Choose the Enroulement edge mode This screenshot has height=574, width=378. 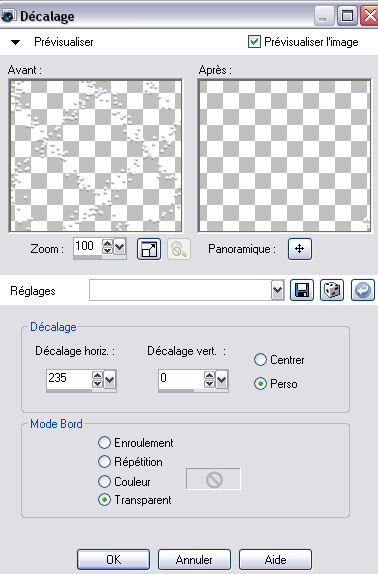104,443
